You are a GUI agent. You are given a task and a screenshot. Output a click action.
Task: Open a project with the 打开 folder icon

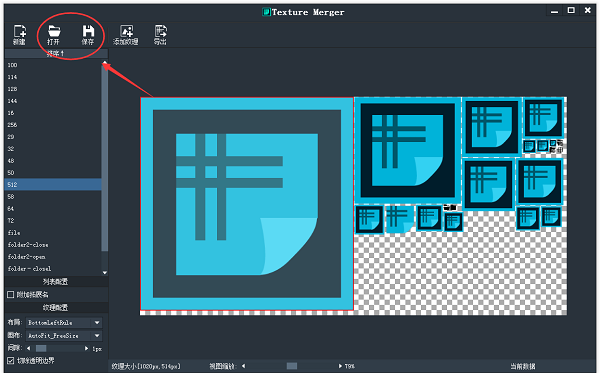pyautogui.click(x=54, y=34)
